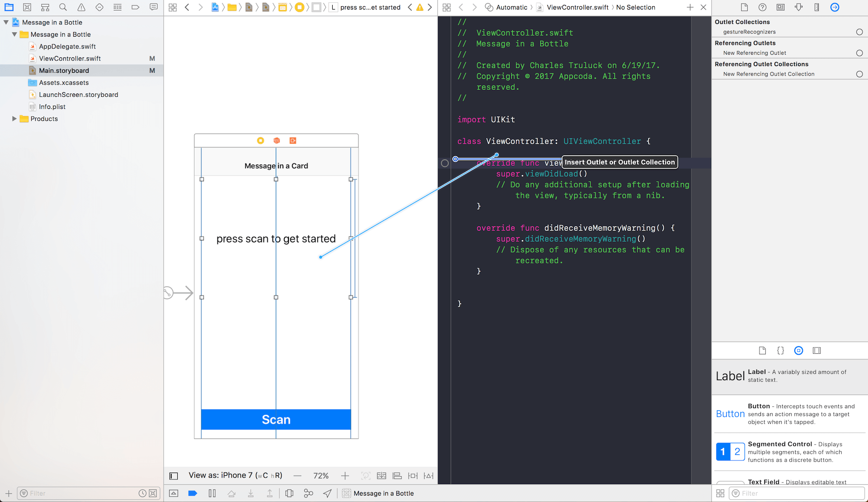
Task: Open the Find navigator magnifier icon
Action: click(63, 7)
